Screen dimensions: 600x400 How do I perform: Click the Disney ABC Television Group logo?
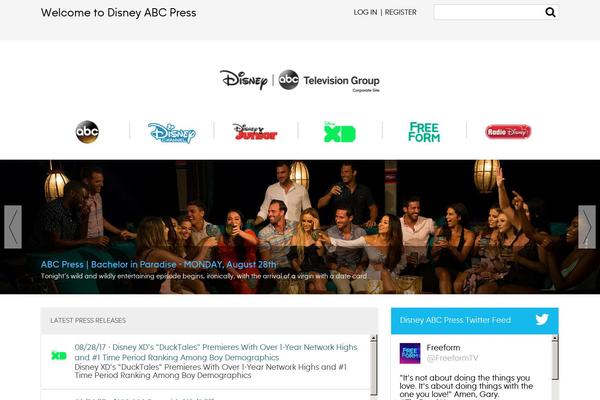(300, 80)
